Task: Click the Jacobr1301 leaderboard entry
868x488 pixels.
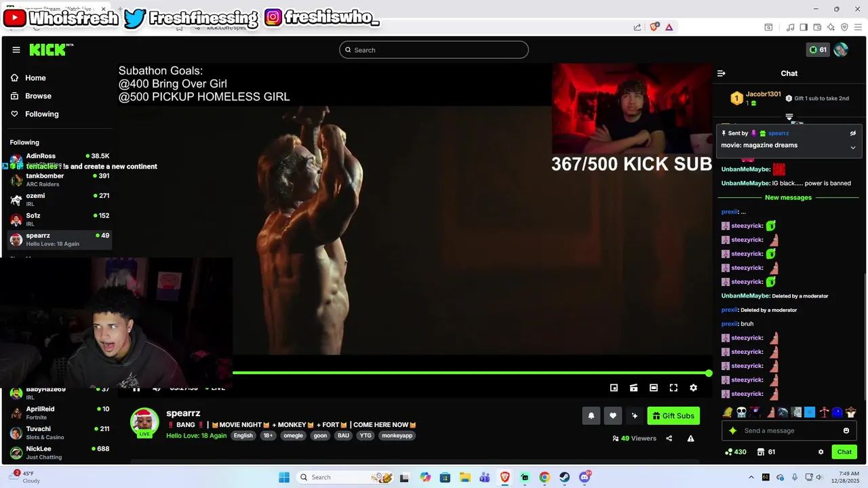Action: coord(756,98)
